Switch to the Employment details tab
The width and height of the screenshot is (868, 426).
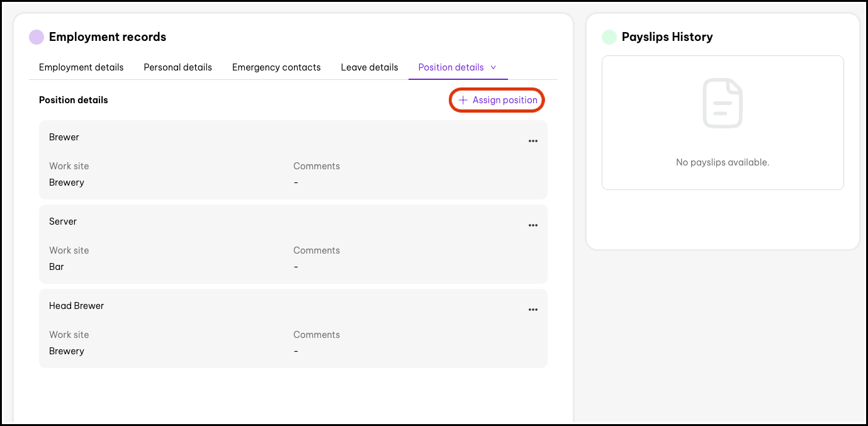[81, 67]
